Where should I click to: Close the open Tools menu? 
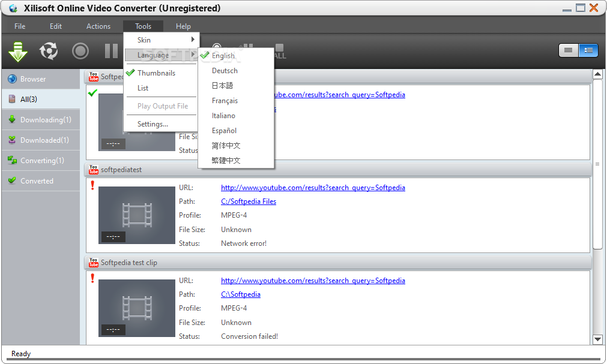(143, 26)
